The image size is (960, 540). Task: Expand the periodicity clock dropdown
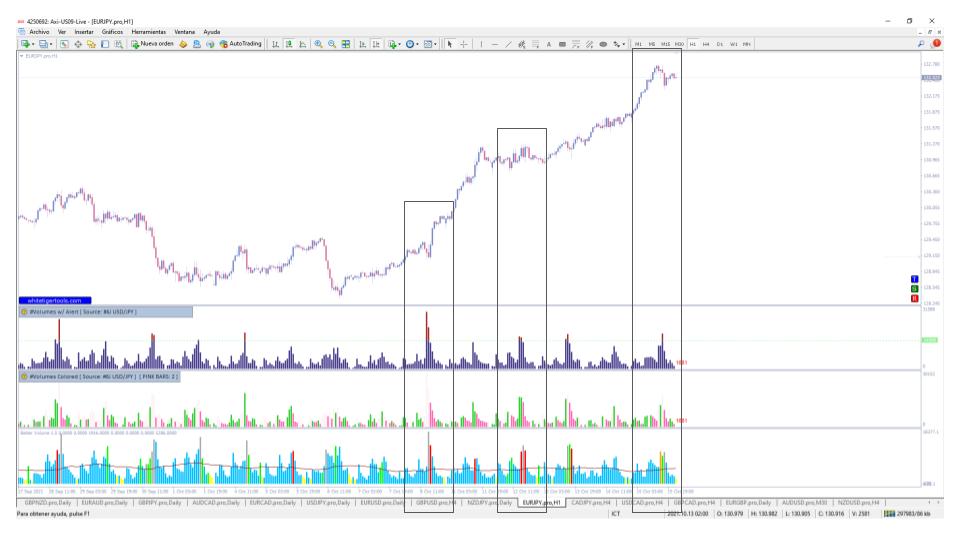(x=418, y=44)
